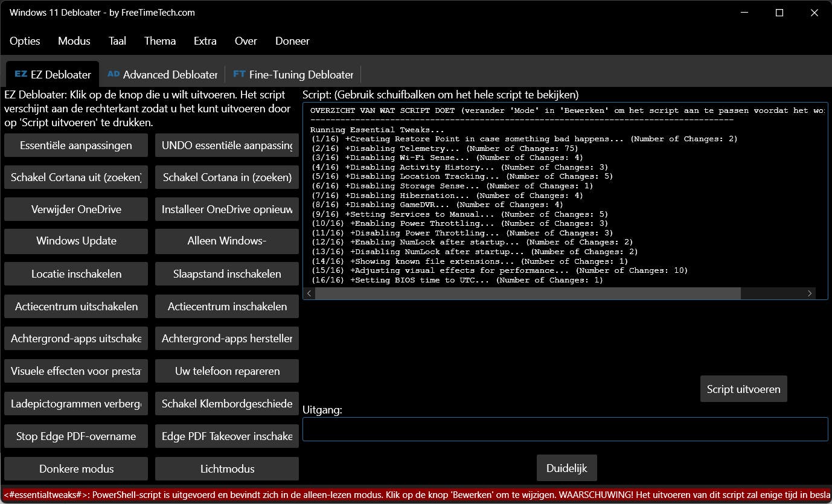The width and height of the screenshot is (832, 504).
Task: Open the Opties menu
Action: (25, 41)
